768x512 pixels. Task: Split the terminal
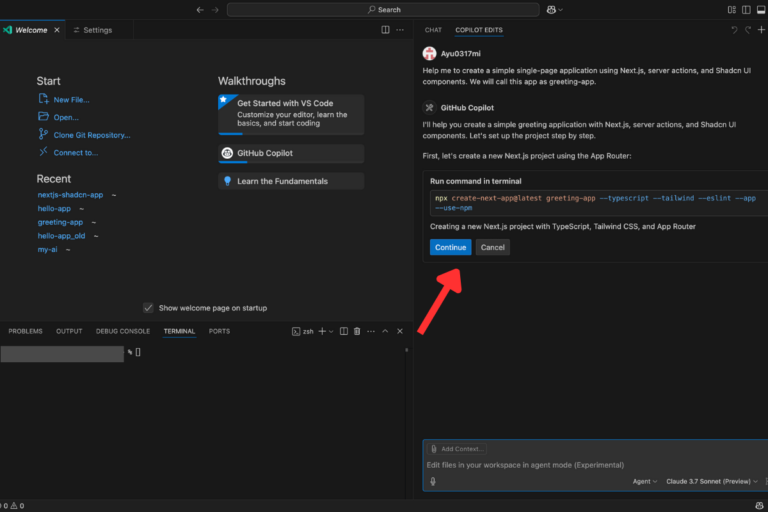tap(344, 331)
